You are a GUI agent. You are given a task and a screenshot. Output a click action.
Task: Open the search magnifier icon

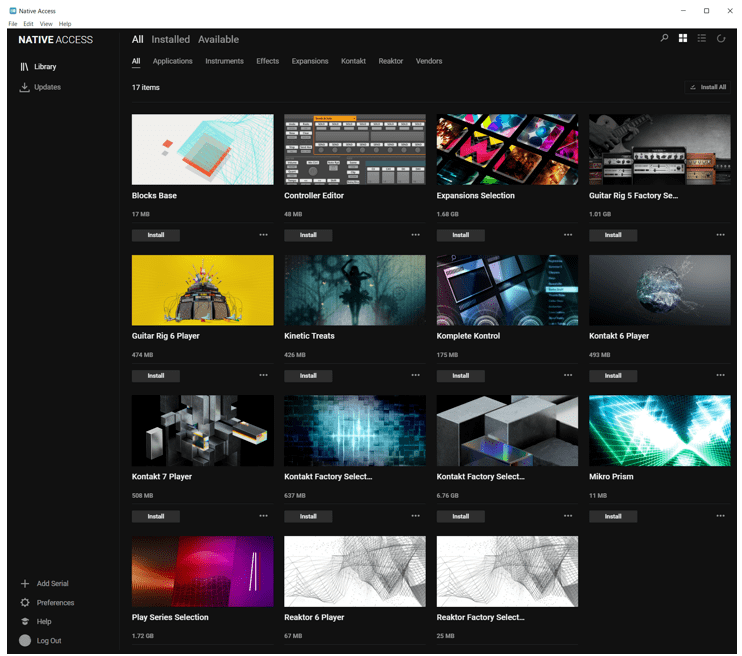(664, 38)
